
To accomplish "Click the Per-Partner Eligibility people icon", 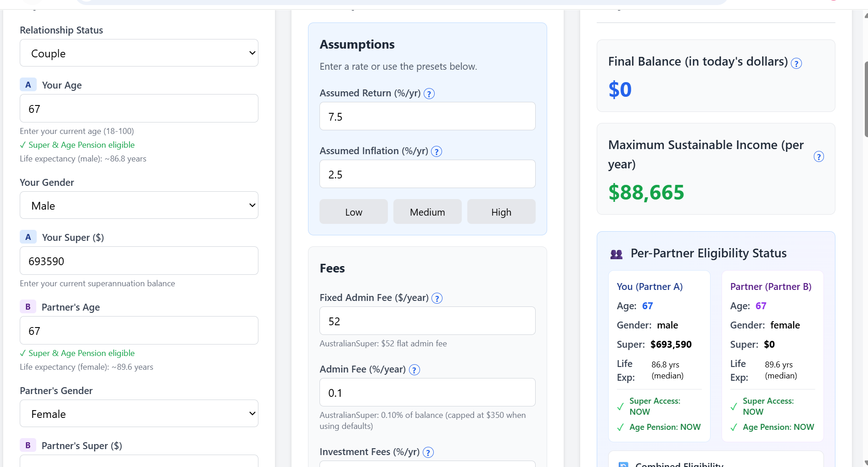I will [616, 254].
